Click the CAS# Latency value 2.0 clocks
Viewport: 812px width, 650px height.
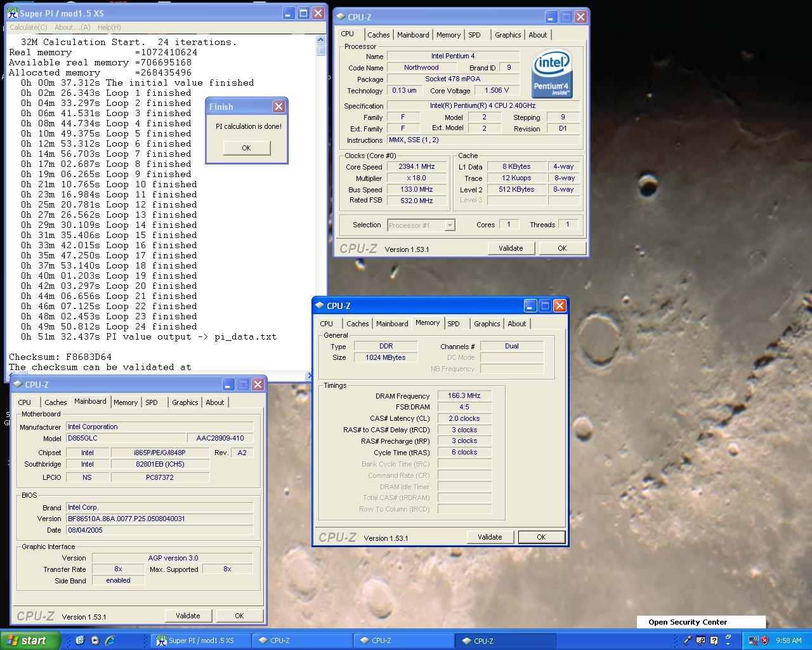click(464, 418)
